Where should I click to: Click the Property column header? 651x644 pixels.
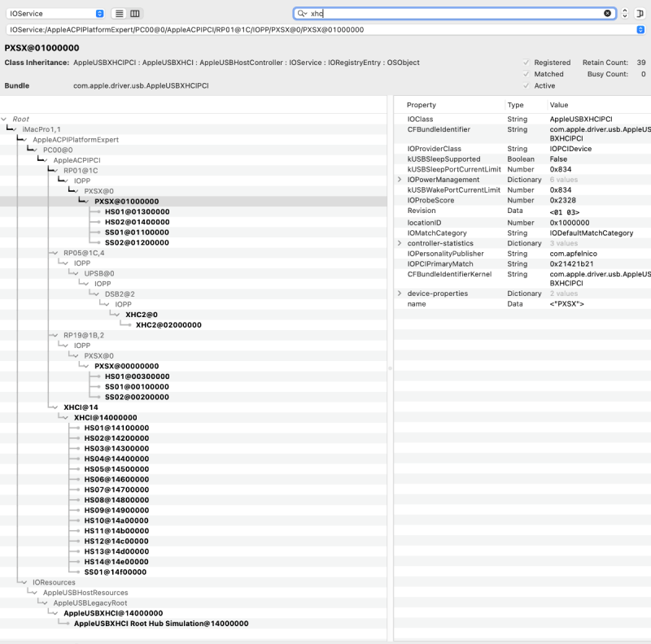422,105
